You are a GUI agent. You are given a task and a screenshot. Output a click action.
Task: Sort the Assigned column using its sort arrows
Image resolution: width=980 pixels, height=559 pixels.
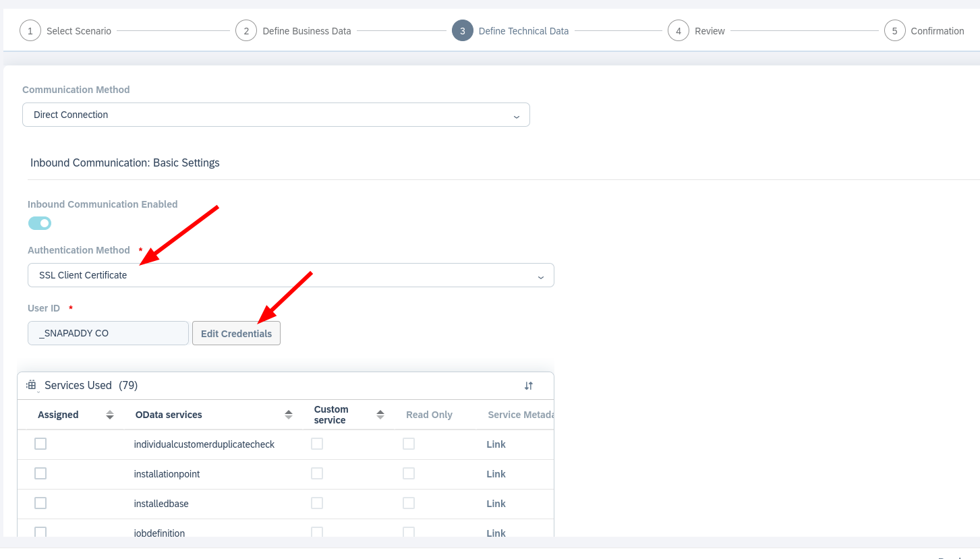coord(109,414)
